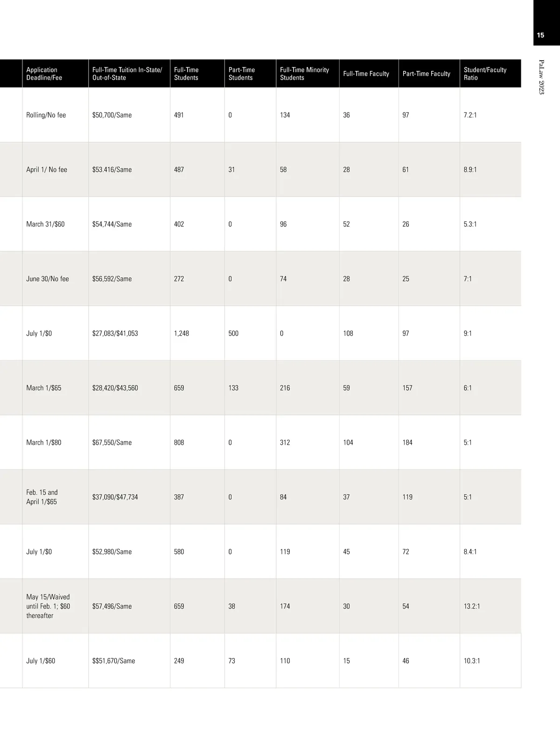The image size is (560, 735).
Task: Click the 13.2:1 ratio cell
Action: [x=472, y=606]
